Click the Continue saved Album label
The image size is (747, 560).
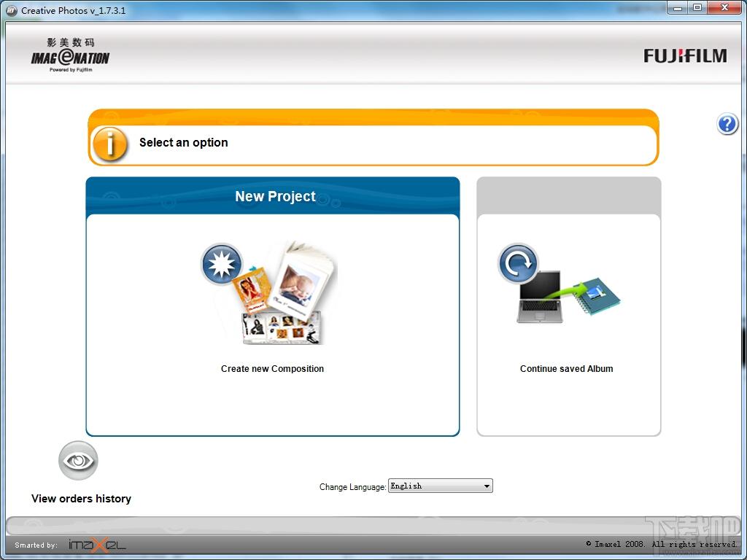pos(566,369)
